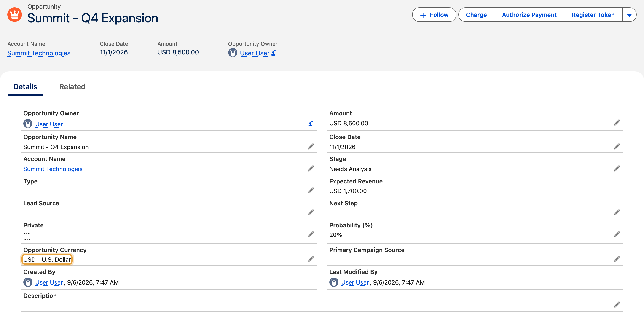Click the Summit - Q4 Expansion page title

point(93,18)
